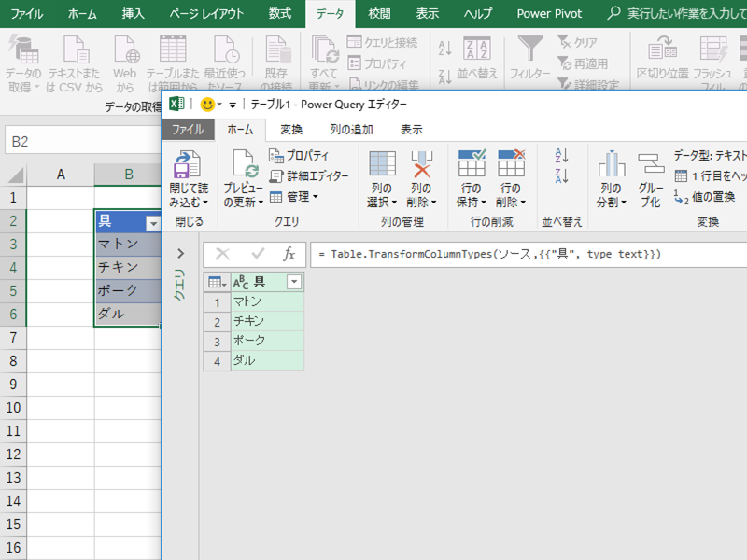Click Replace Values (値の置換)

click(x=704, y=197)
